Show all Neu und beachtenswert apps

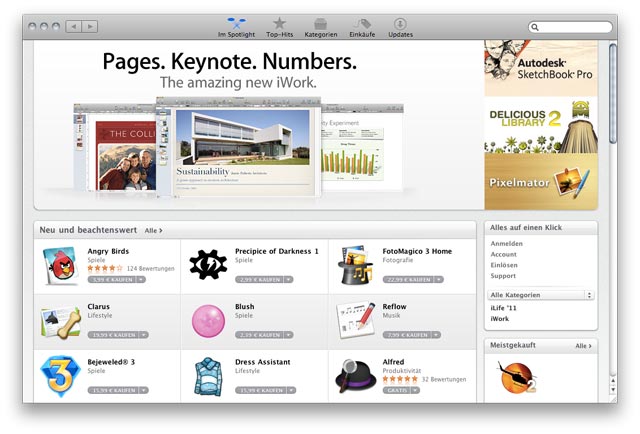(x=153, y=231)
